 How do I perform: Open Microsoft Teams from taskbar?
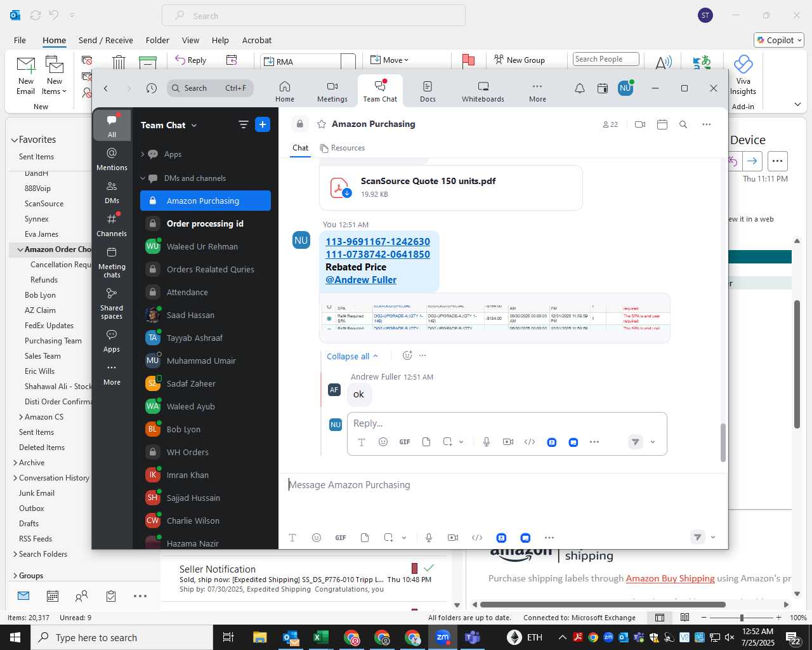(473, 637)
